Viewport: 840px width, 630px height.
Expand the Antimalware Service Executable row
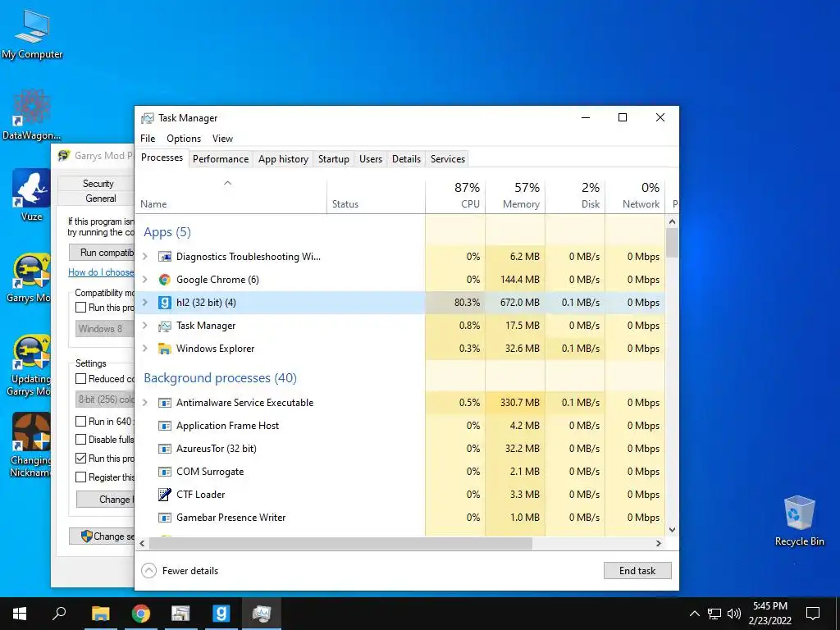point(145,403)
